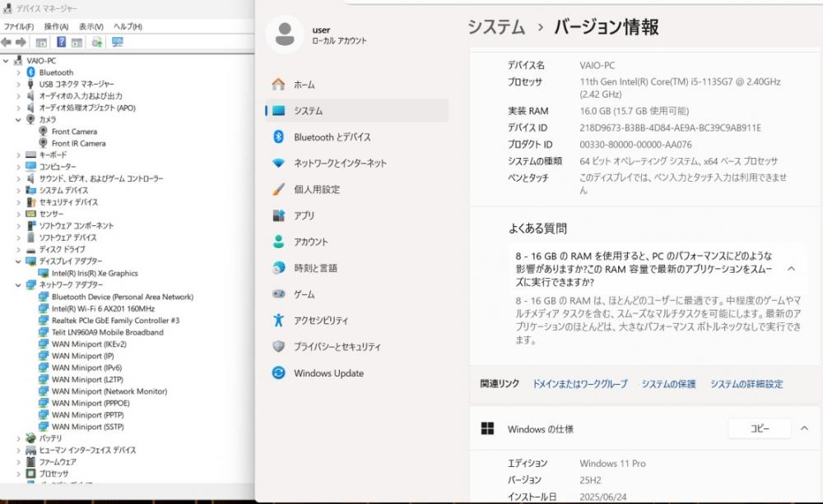Select Intel(R) Iris(R) Xe Graphics device

pyautogui.click(x=95, y=273)
